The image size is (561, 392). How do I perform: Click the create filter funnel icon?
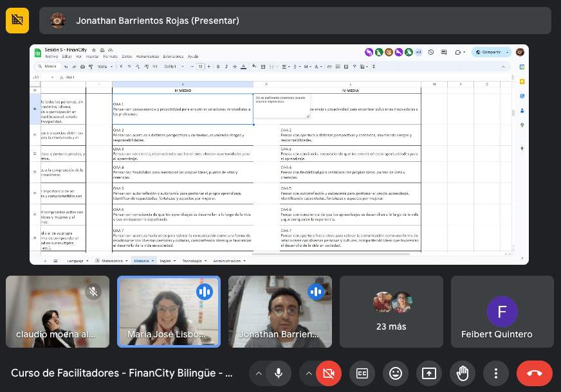tap(354, 67)
